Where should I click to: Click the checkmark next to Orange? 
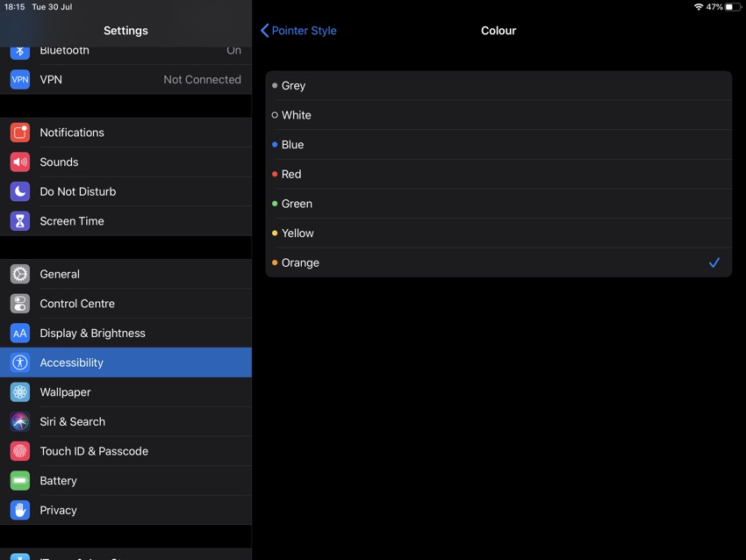[714, 262]
